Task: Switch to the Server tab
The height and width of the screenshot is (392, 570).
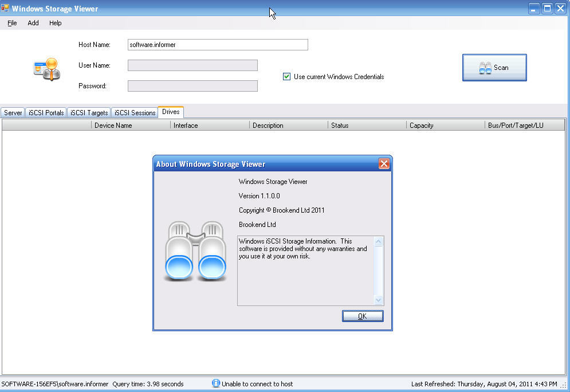Action: (13, 112)
